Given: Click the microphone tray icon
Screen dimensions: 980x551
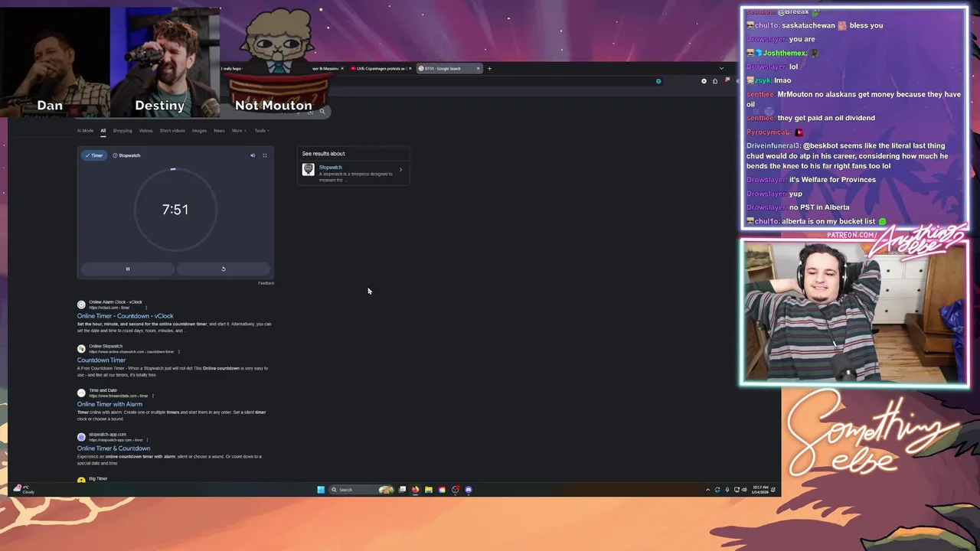Looking at the screenshot, I should coord(727,490).
